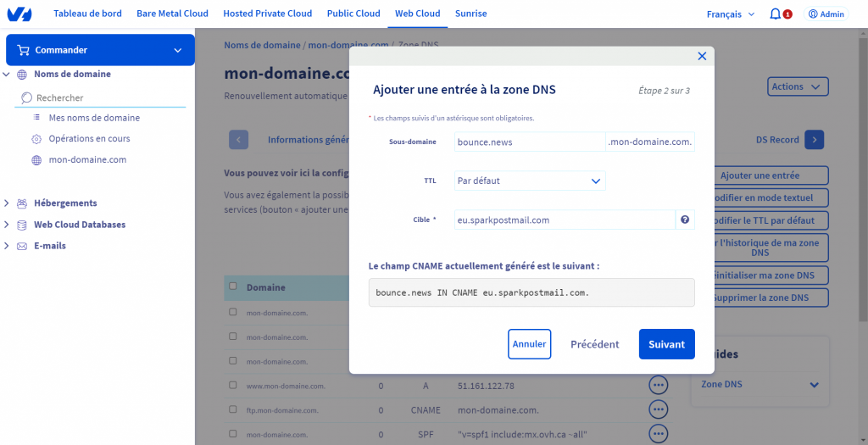The width and height of the screenshot is (868, 445).
Task: Click the left arrow before Informations générales
Action: coord(238,140)
